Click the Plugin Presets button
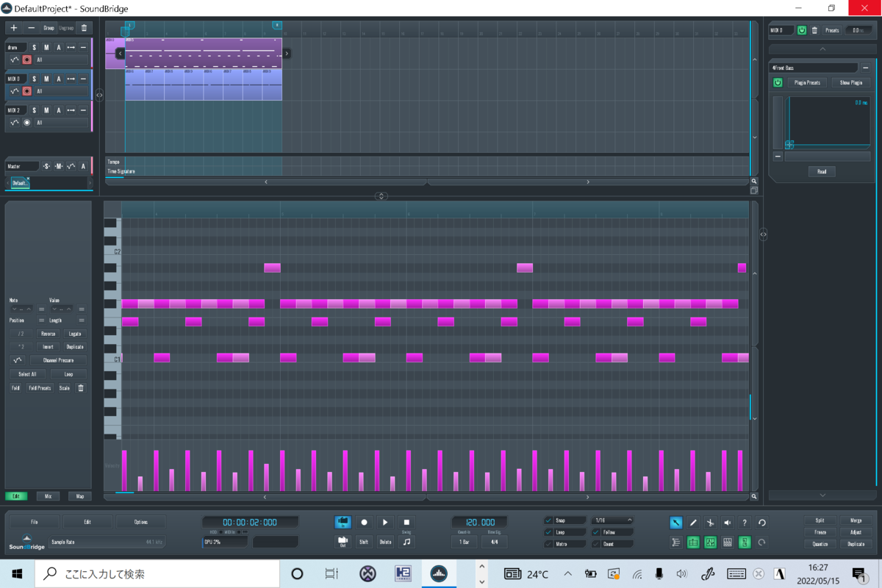This screenshot has height=588, width=882. point(808,82)
